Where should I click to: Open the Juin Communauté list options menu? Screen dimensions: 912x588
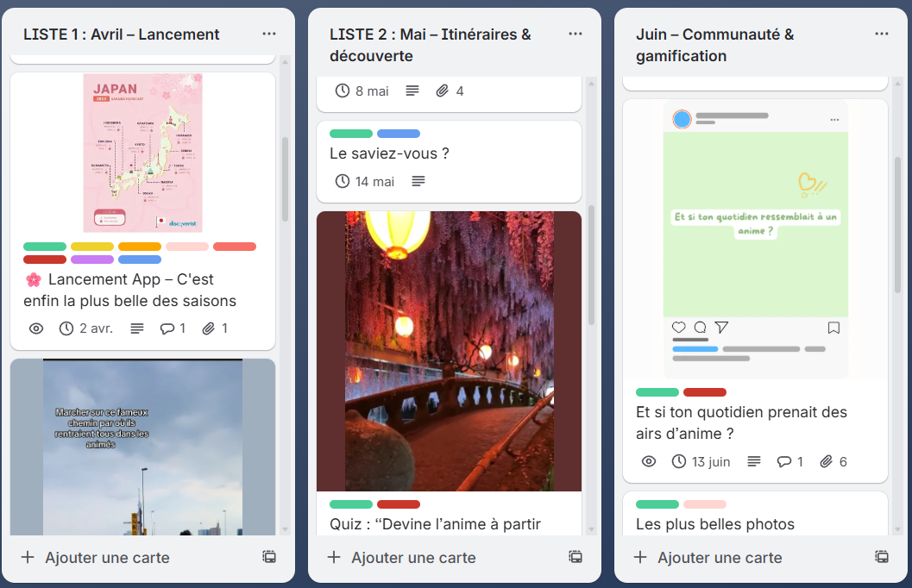[882, 34]
